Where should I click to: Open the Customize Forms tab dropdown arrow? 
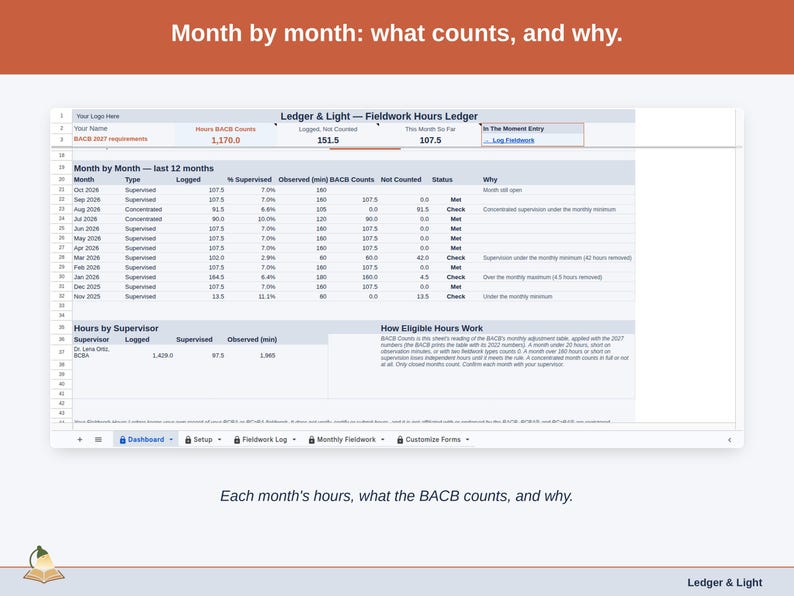[467, 440]
